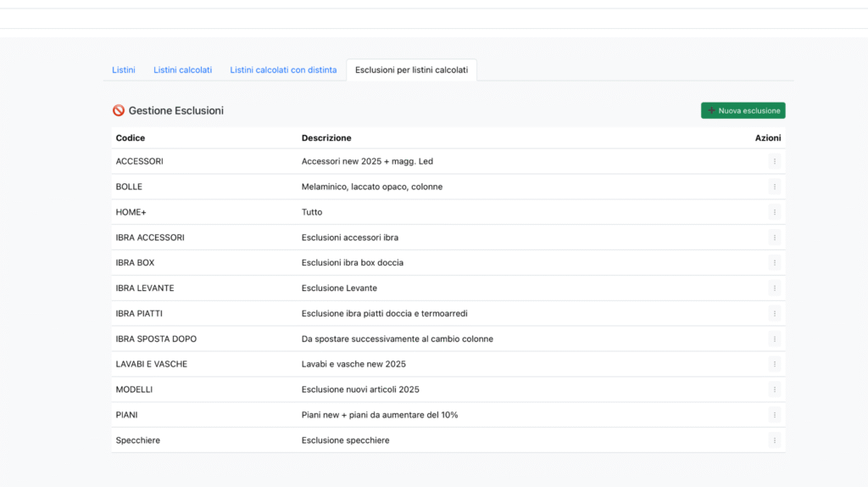Expand the three-dot menu for Specchiere
The width and height of the screenshot is (868, 487).
[x=774, y=440]
